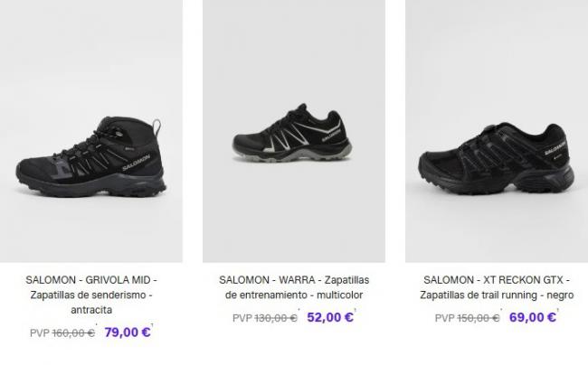Select the 69,00 € sale price

pos(533,317)
